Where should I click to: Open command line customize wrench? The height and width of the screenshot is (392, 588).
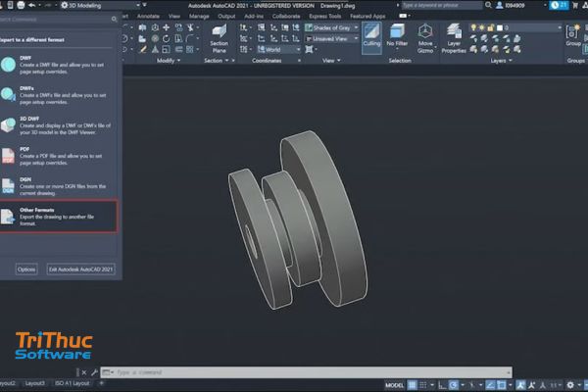coord(94,372)
